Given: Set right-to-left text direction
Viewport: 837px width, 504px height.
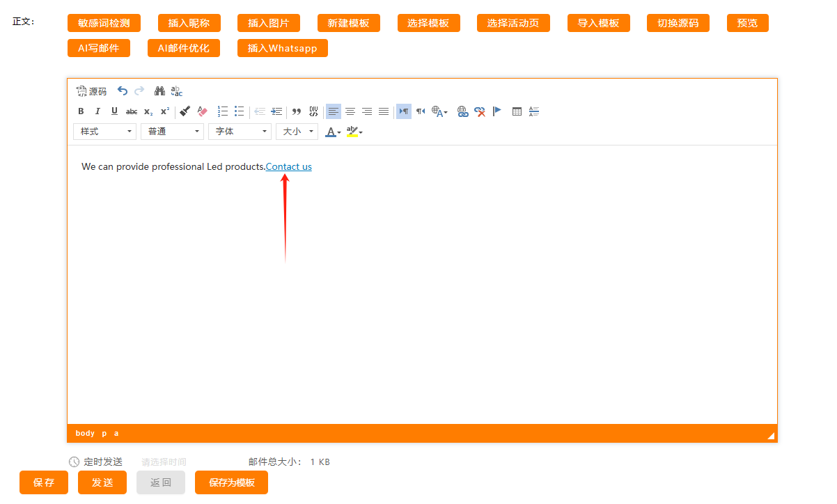Looking at the screenshot, I should coord(421,111).
